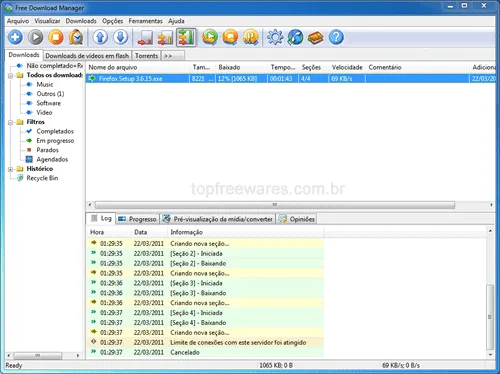Click the orange Stop download icon
Screen dimensions: 500x374
pyautogui.click(x=56, y=37)
